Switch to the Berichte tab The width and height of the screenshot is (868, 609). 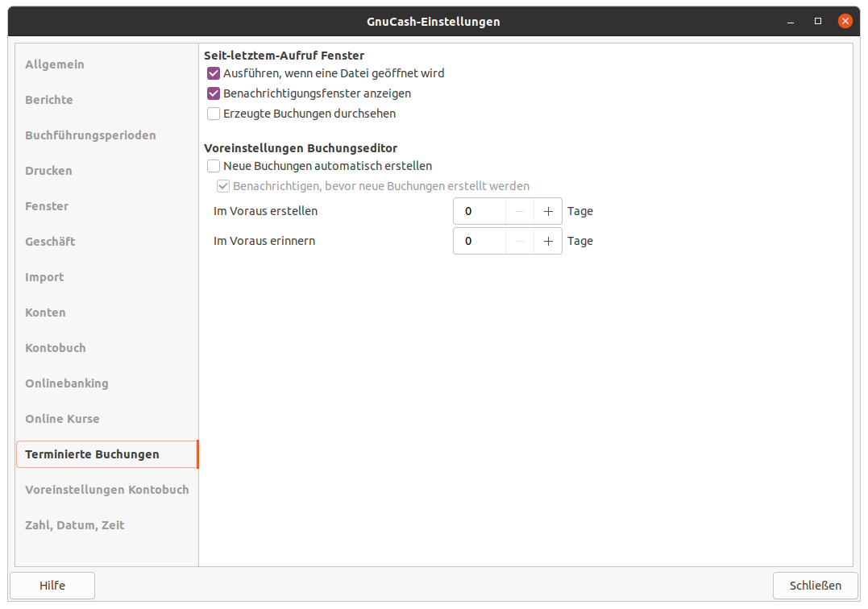pyautogui.click(x=49, y=100)
